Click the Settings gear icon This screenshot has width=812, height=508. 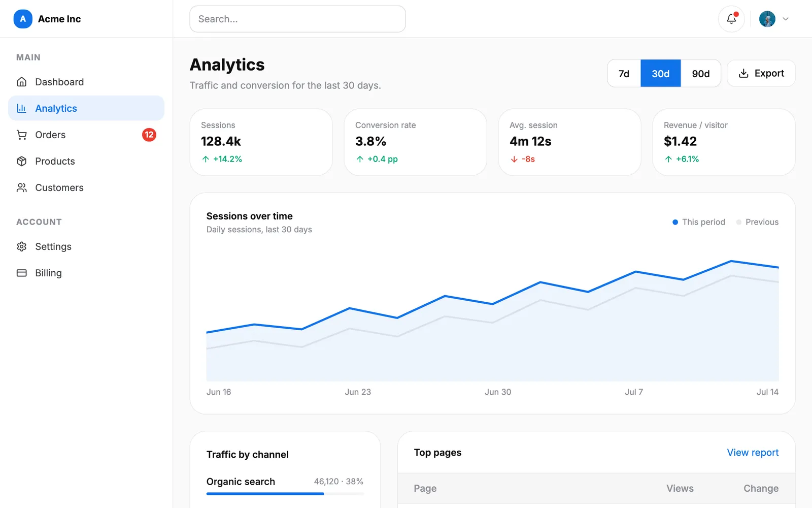[22, 246]
